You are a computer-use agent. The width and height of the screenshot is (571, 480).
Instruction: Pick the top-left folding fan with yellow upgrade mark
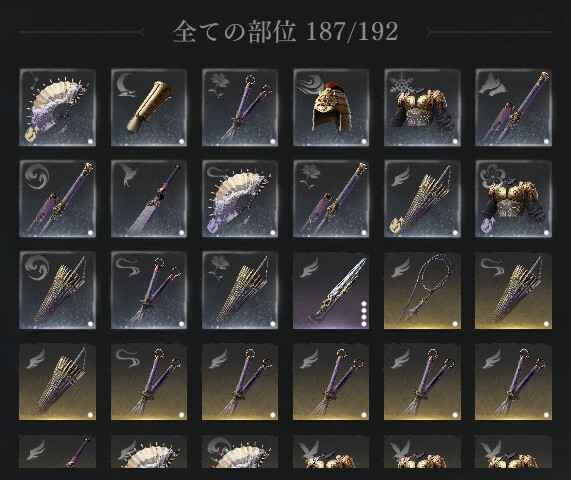click(x=58, y=107)
